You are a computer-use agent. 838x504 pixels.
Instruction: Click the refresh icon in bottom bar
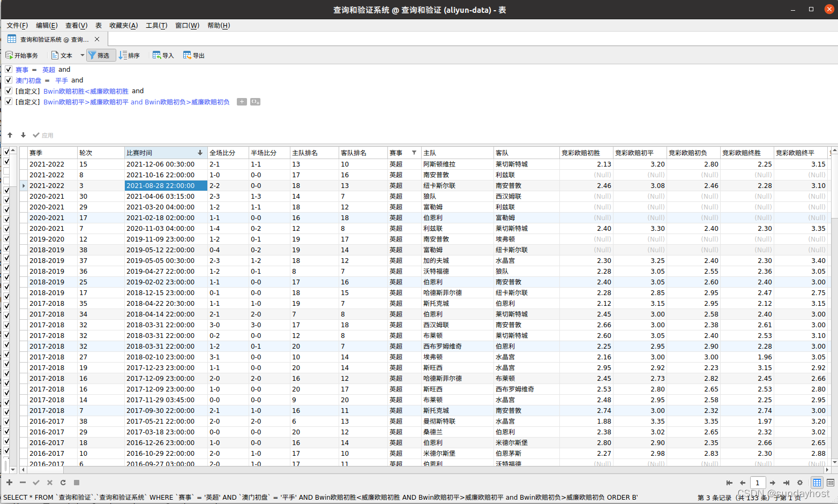[x=63, y=483]
